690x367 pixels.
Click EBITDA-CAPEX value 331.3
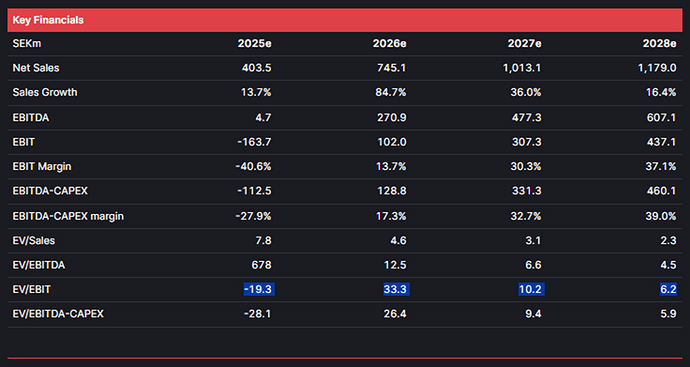527,191
